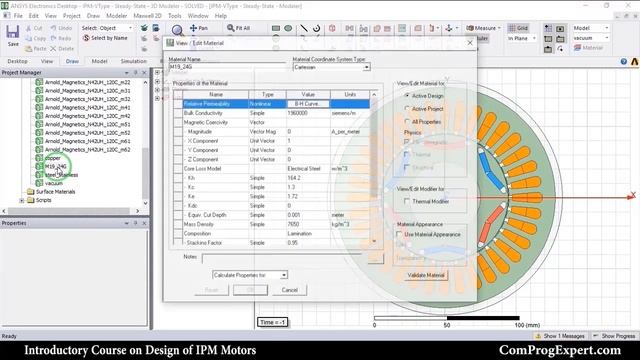Click the ANSYS logo icon at ribbon right
This screenshot has height=360, width=640.
(635, 62)
